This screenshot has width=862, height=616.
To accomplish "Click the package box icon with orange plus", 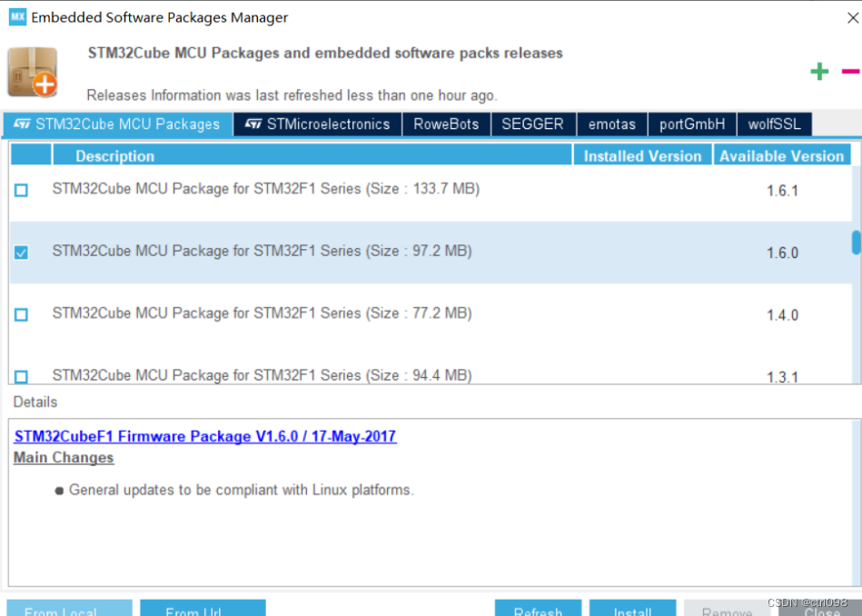I will 33,72.
